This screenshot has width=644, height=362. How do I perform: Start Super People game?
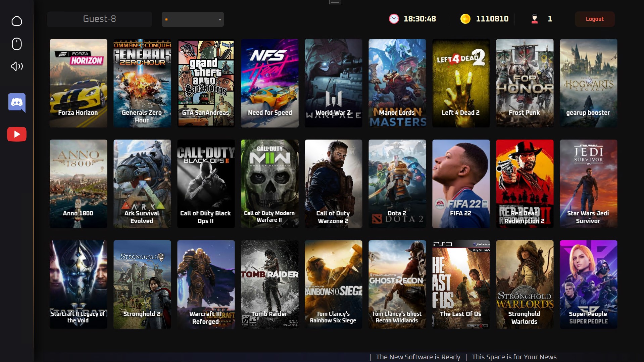[x=589, y=285]
